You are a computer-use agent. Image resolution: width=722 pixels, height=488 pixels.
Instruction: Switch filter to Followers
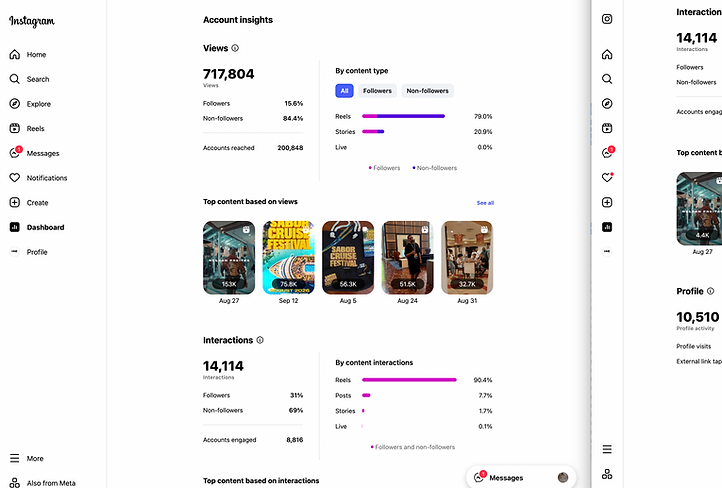click(377, 91)
